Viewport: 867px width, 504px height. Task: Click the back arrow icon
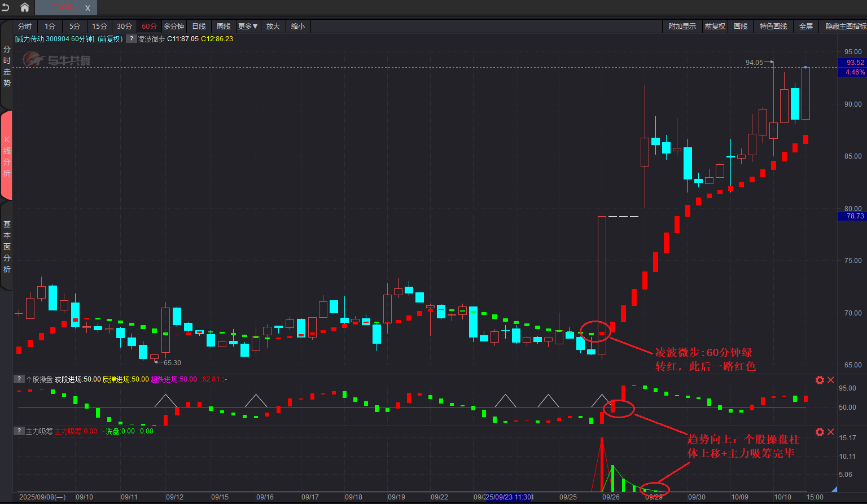click(x=6, y=7)
